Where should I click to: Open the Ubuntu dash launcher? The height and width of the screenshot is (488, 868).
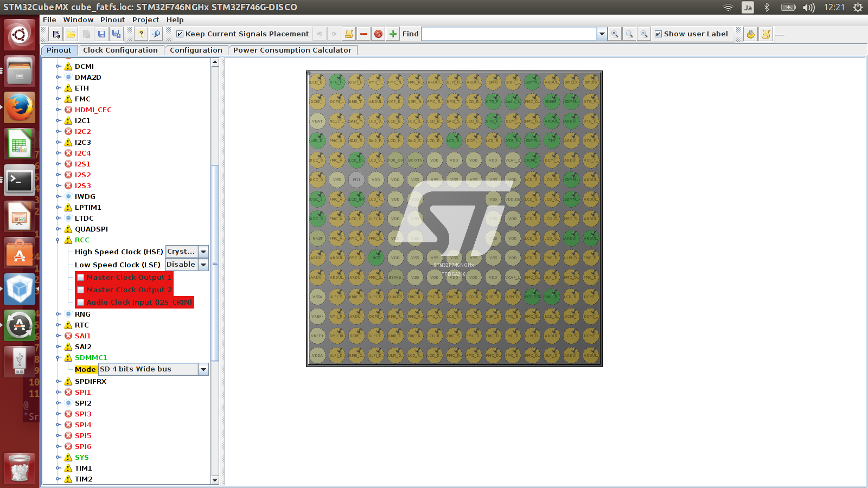(20, 35)
